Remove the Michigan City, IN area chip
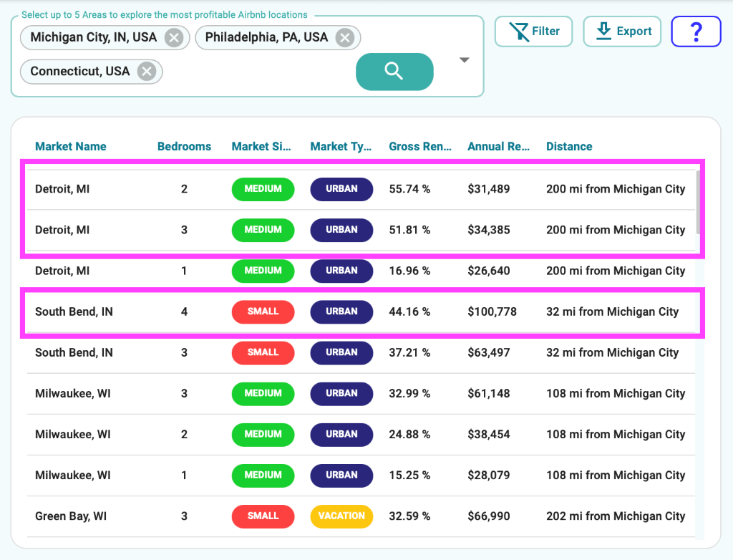 (x=174, y=37)
